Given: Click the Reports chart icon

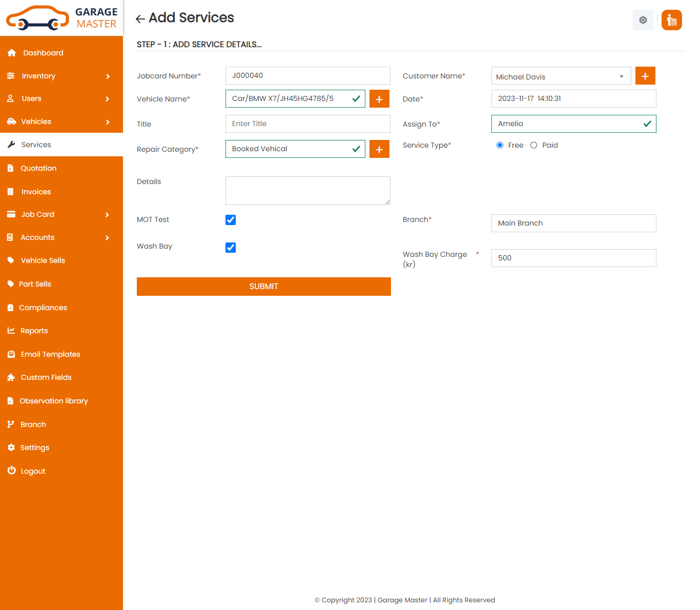Looking at the screenshot, I should pyautogui.click(x=11, y=331).
